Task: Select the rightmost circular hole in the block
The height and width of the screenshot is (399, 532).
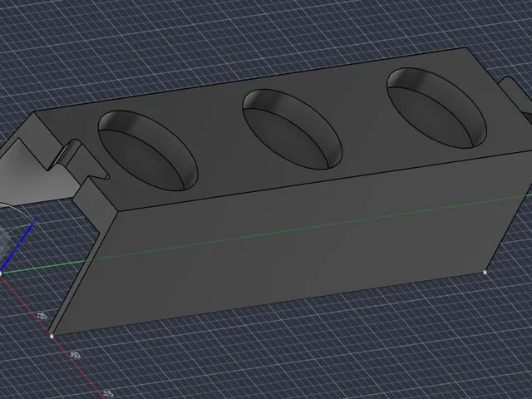Action: click(x=436, y=108)
